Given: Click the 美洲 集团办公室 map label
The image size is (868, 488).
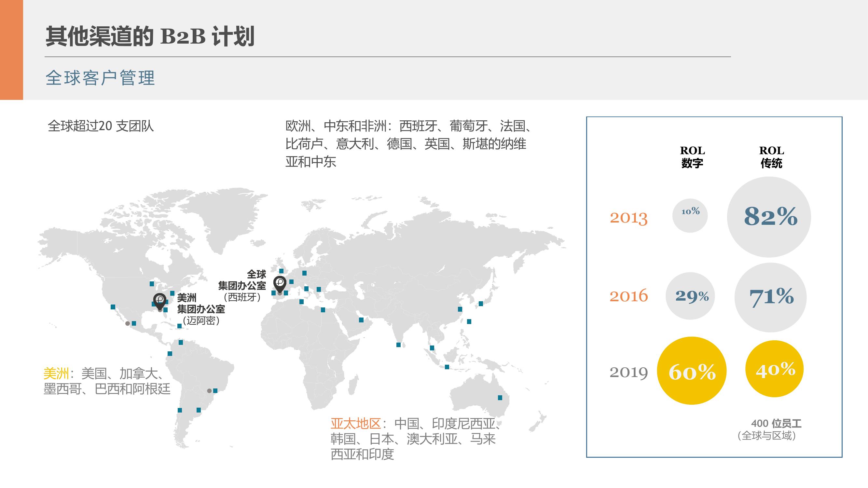Looking at the screenshot, I should (201, 303).
